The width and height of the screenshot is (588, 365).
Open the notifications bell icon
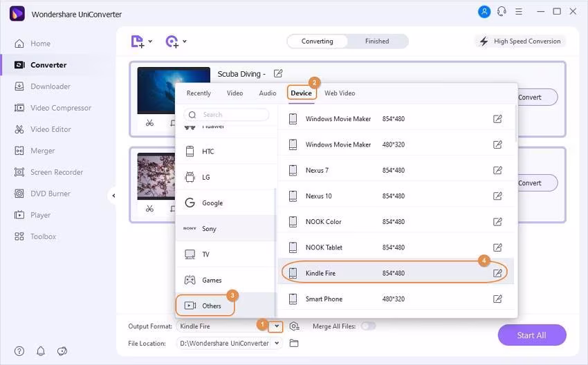[41, 351]
